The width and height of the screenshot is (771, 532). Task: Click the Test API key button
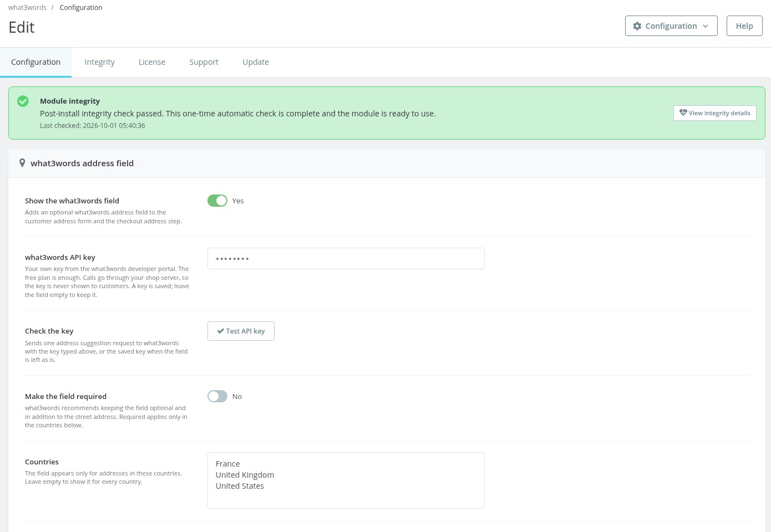coord(241,331)
